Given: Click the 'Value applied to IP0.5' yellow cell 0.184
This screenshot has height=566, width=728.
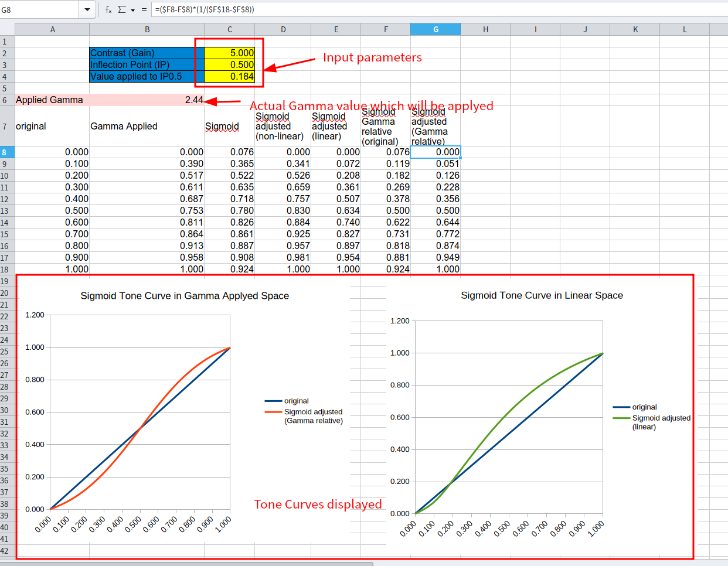Looking at the screenshot, I should [230, 76].
